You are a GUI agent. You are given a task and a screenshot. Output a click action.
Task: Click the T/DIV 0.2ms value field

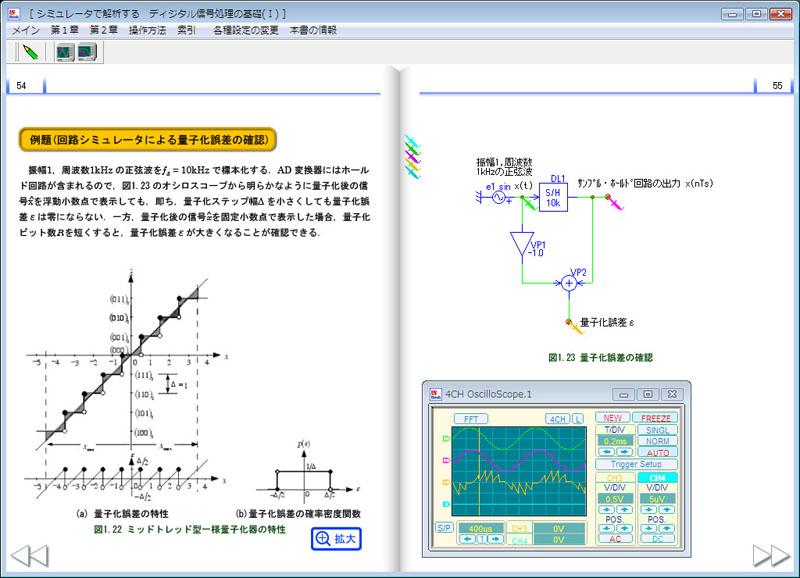[x=615, y=441]
